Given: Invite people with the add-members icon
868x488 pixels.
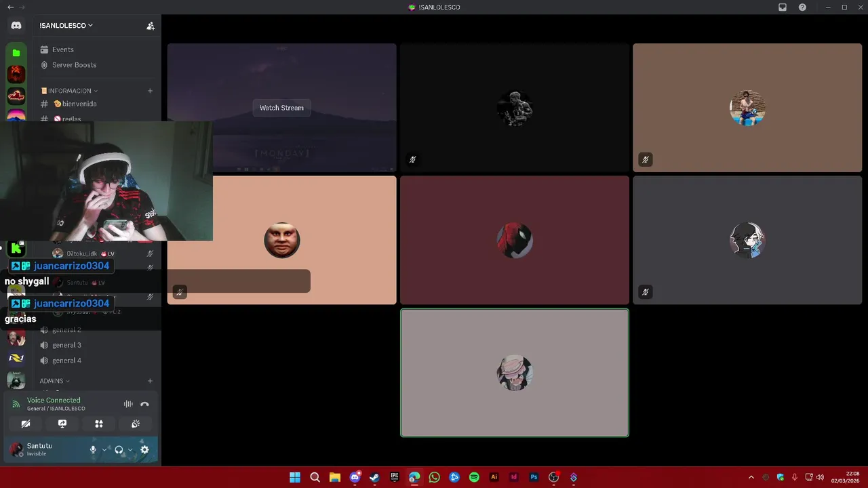Looking at the screenshot, I should (x=151, y=26).
